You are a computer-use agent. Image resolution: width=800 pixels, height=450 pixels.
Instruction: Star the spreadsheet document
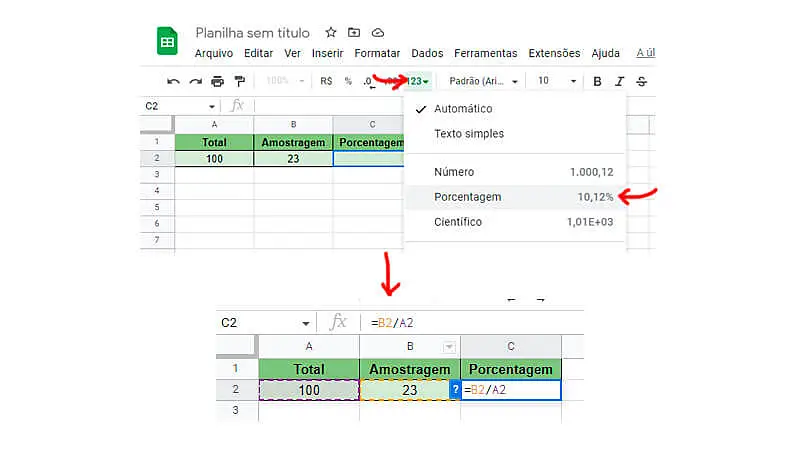[331, 33]
